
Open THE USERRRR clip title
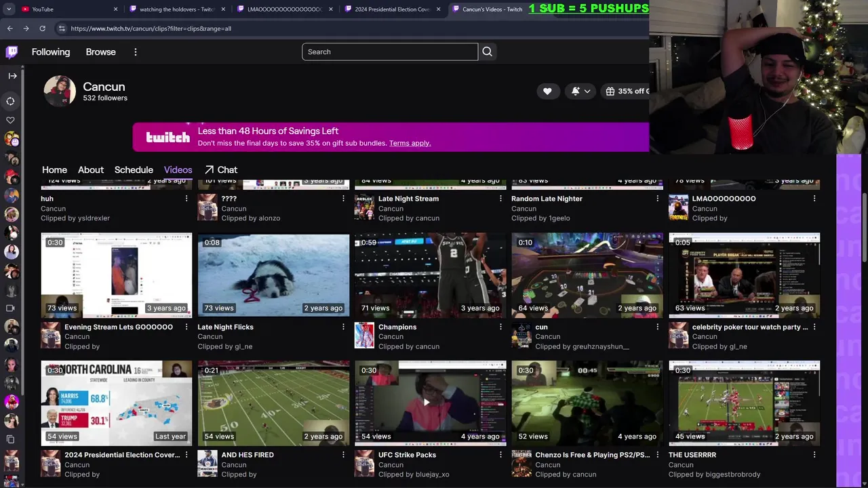pyautogui.click(x=692, y=455)
